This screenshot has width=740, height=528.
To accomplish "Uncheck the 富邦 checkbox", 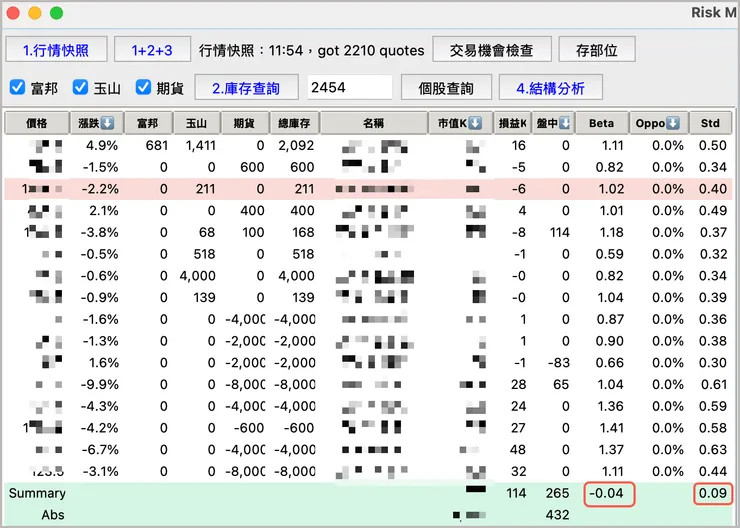I will (x=17, y=87).
